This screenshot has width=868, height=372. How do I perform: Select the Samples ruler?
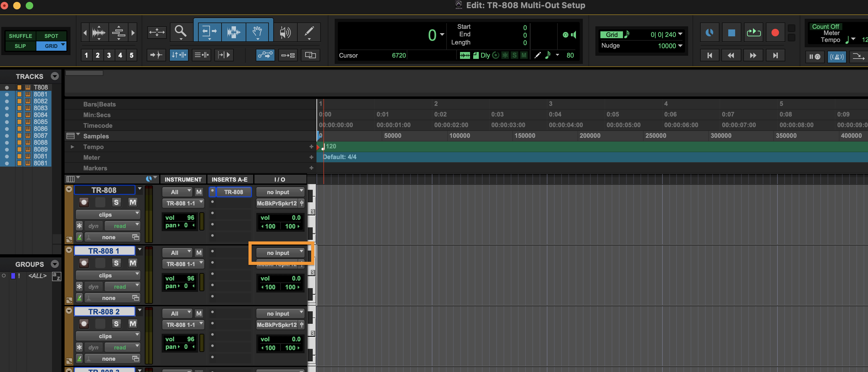tap(96, 136)
